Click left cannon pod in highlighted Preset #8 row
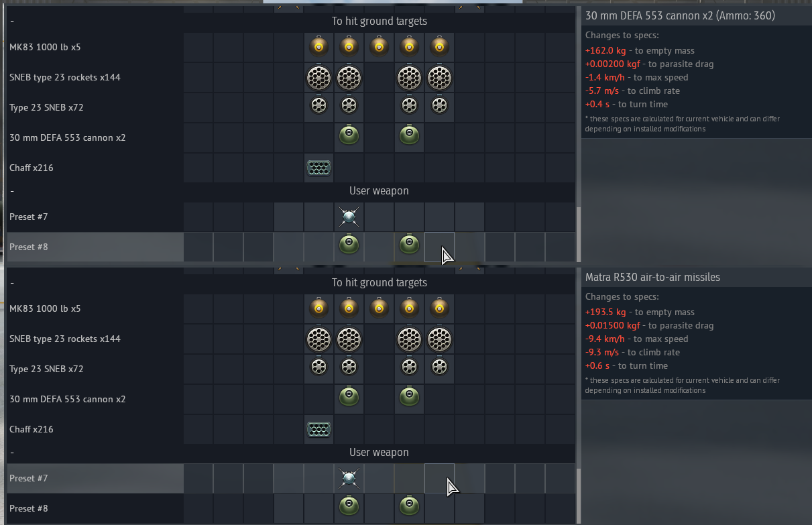The image size is (812, 525). click(349, 245)
